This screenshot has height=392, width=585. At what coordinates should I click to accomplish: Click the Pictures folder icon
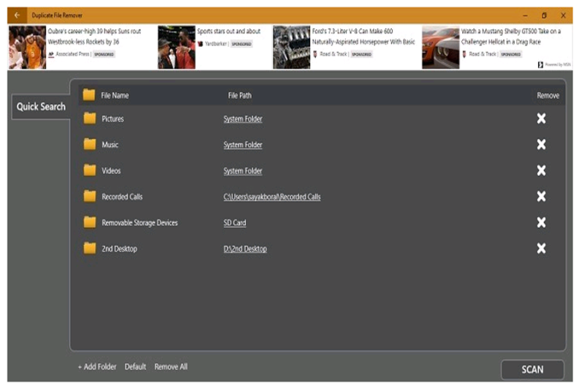pyautogui.click(x=89, y=118)
